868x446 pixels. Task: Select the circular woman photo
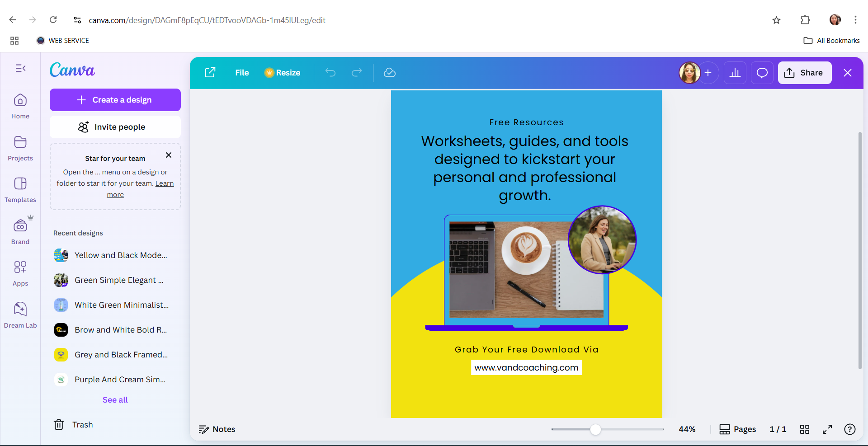point(602,240)
